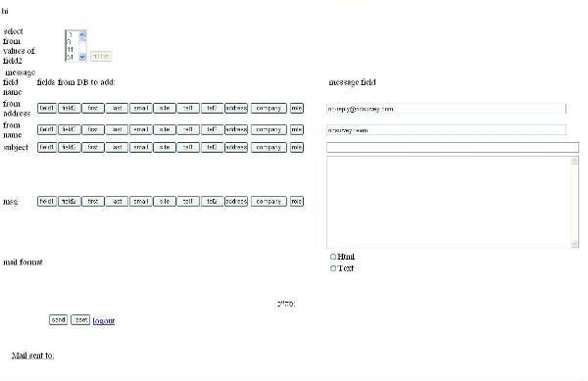Click the send button
This screenshot has height=381, width=588.
pos(58,320)
